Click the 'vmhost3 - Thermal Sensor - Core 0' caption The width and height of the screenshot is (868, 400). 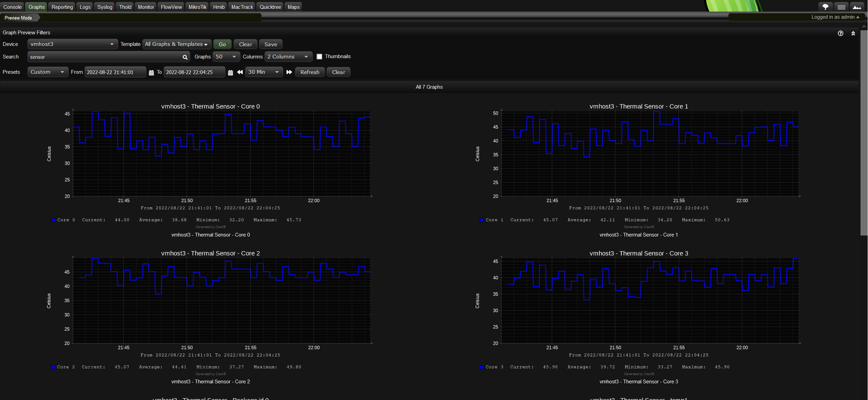point(211,235)
